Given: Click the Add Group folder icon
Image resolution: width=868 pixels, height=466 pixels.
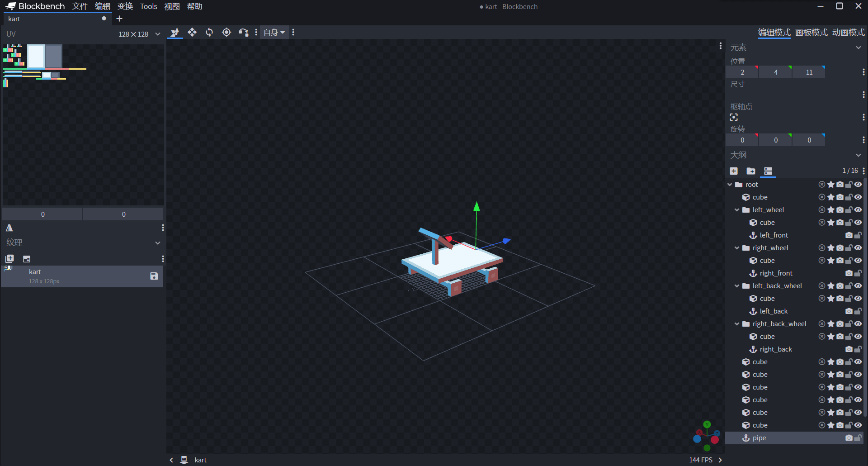Looking at the screenshot, I should (751, 171).
